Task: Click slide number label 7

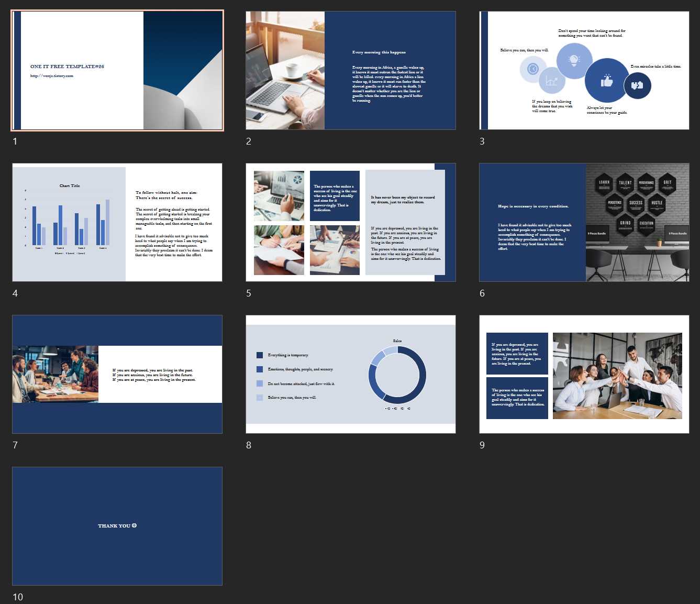Action: click(x=15, y=445)
